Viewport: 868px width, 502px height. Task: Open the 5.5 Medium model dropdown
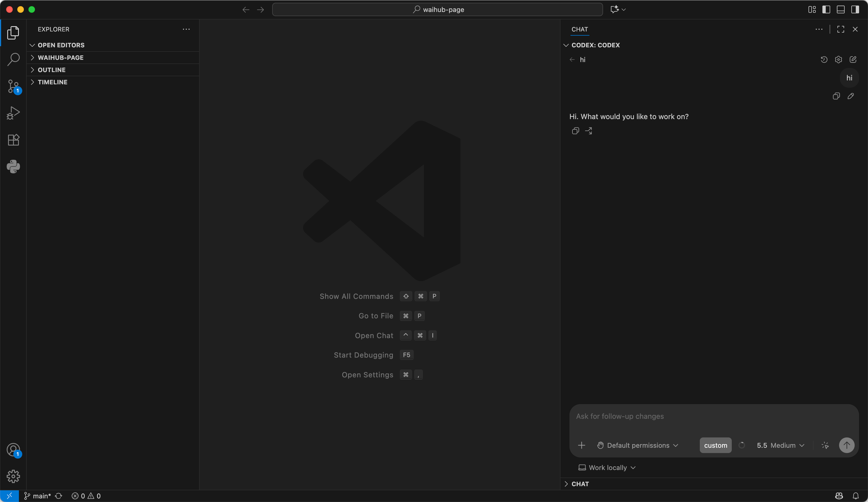click(780, 445)
